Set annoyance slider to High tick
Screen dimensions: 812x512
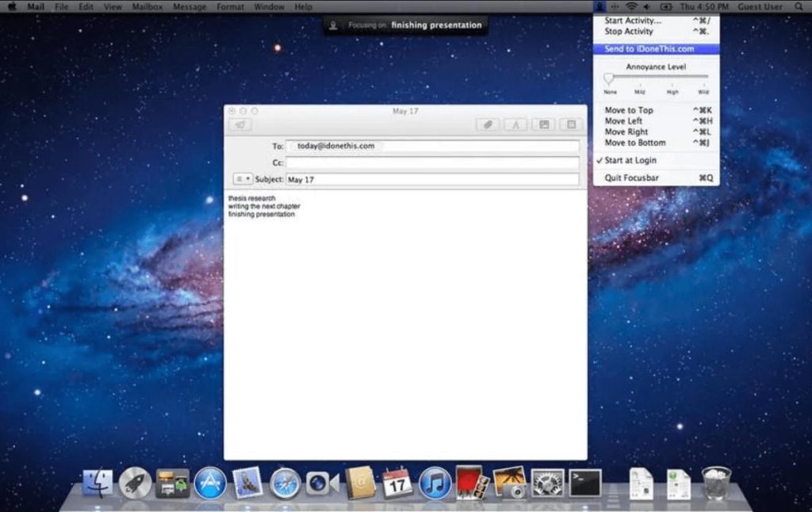pyautogui.click(x=672, y=84)
